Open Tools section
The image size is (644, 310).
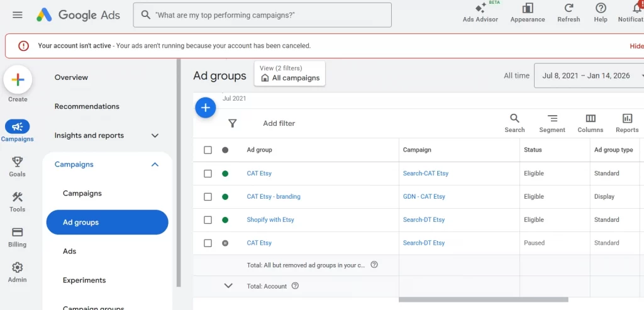[x=17, y=202]
